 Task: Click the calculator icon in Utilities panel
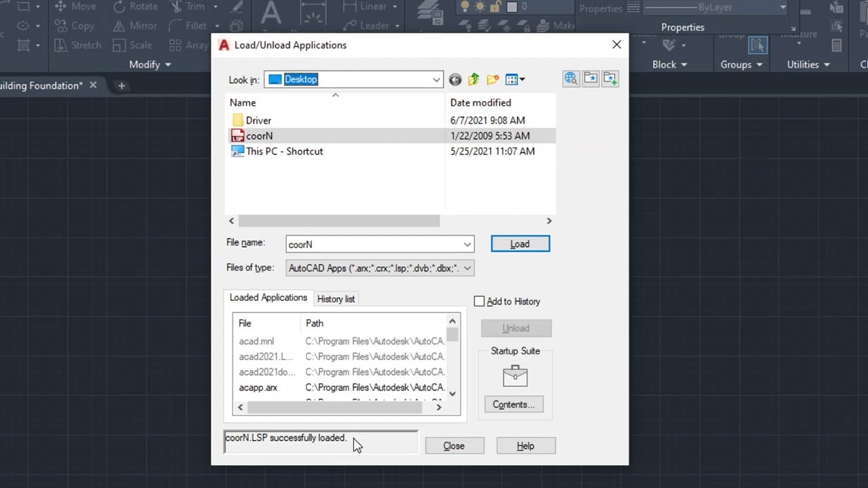click(x=837, y=45)
